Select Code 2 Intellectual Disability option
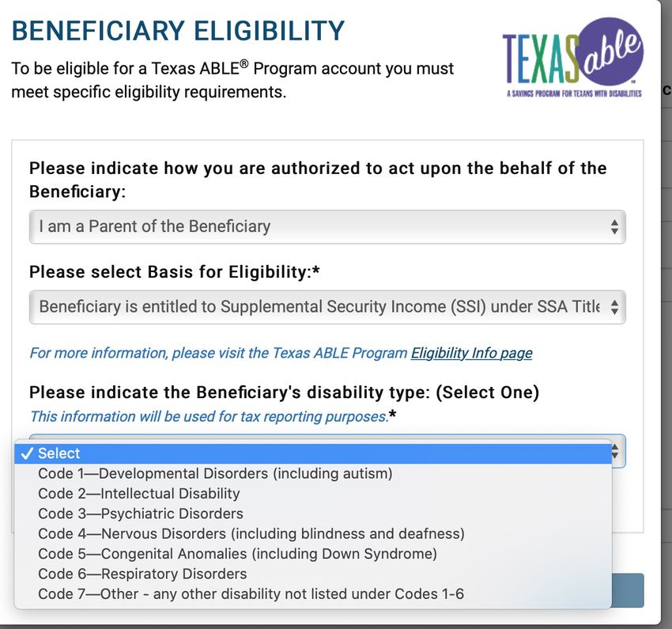Screen dimensions: 672x629 click(313, 494)
